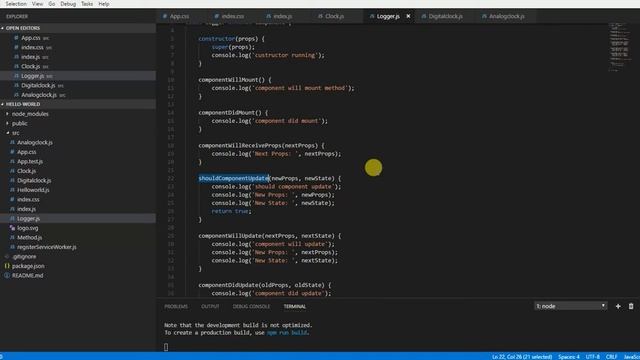Switch to the App.css editor tab
The height and width of the screenshot is (360, 640).
(180, 16)
